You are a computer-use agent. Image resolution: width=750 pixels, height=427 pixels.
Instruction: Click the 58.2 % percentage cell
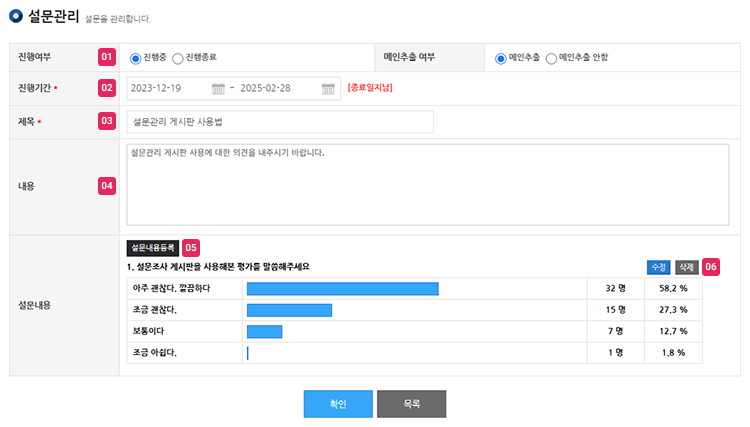(x=673, y=288)
